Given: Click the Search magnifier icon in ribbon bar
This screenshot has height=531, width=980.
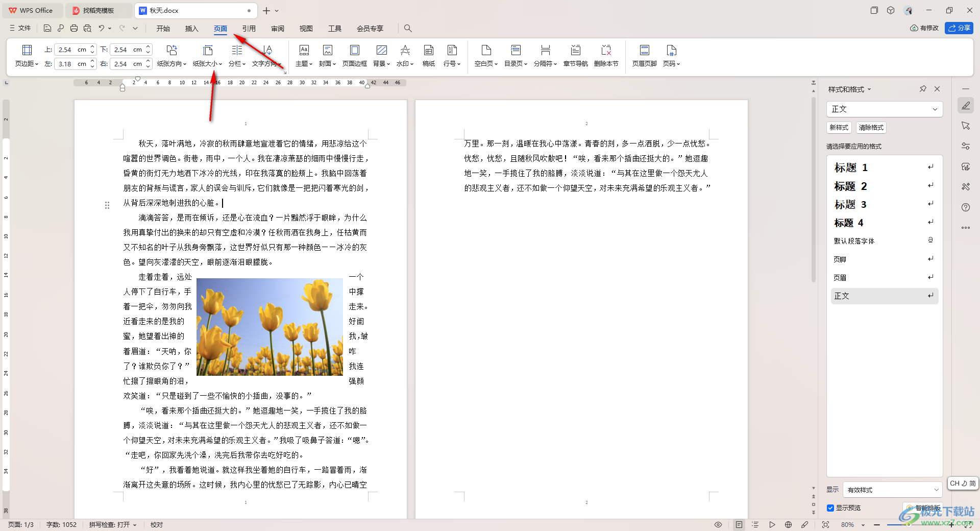Looking at the screenshot, I should [408, 29].
